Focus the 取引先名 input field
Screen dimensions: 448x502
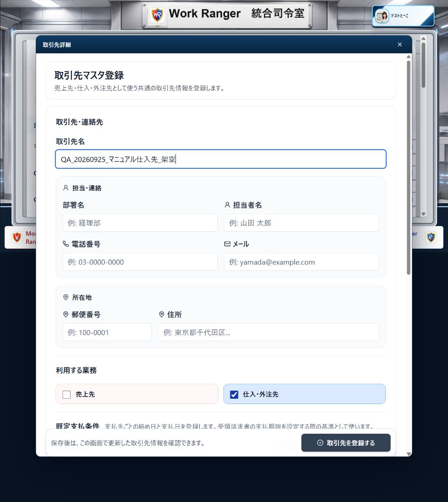221,159
